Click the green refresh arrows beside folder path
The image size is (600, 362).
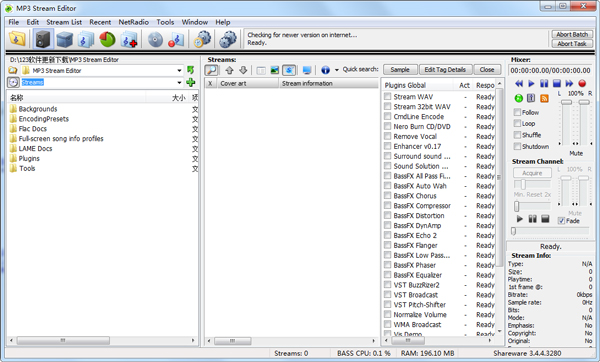pyautogui.click(x=191, y=70)
